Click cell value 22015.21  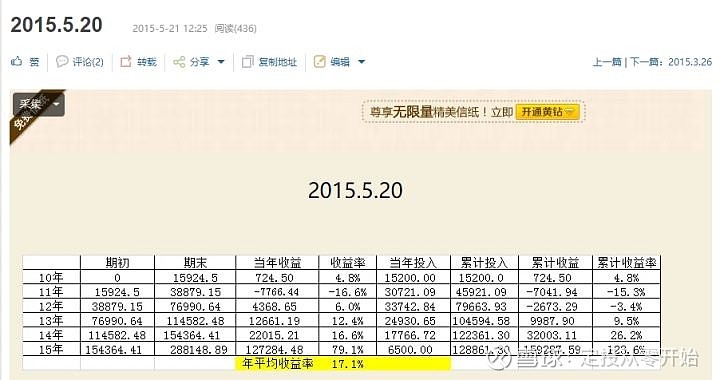pyautogui.click(x=274, y=335)
